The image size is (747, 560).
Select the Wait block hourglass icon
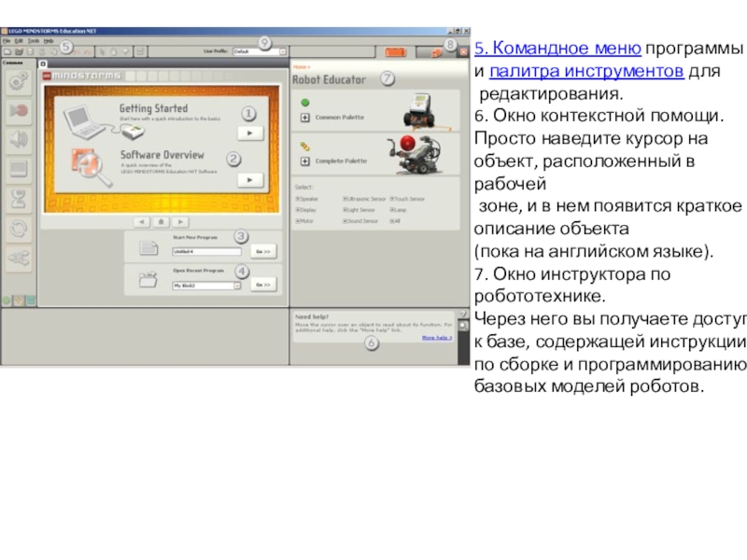18,199
